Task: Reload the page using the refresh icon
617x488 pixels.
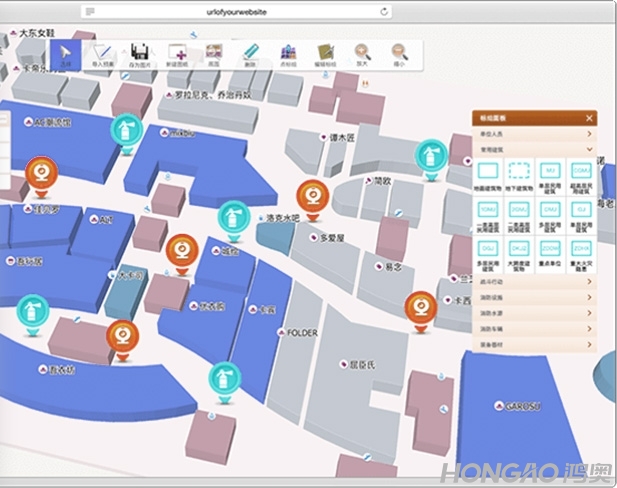Action: coord(384,10)
